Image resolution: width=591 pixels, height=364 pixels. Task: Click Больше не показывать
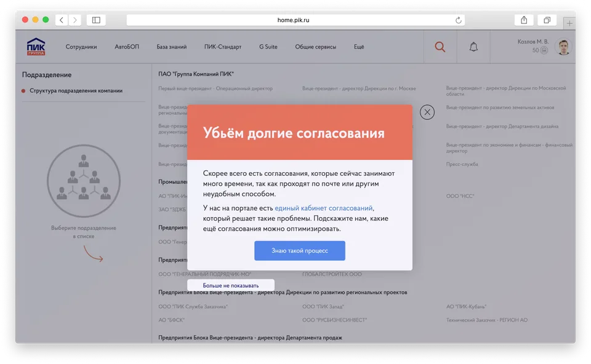tap(231, 285)
